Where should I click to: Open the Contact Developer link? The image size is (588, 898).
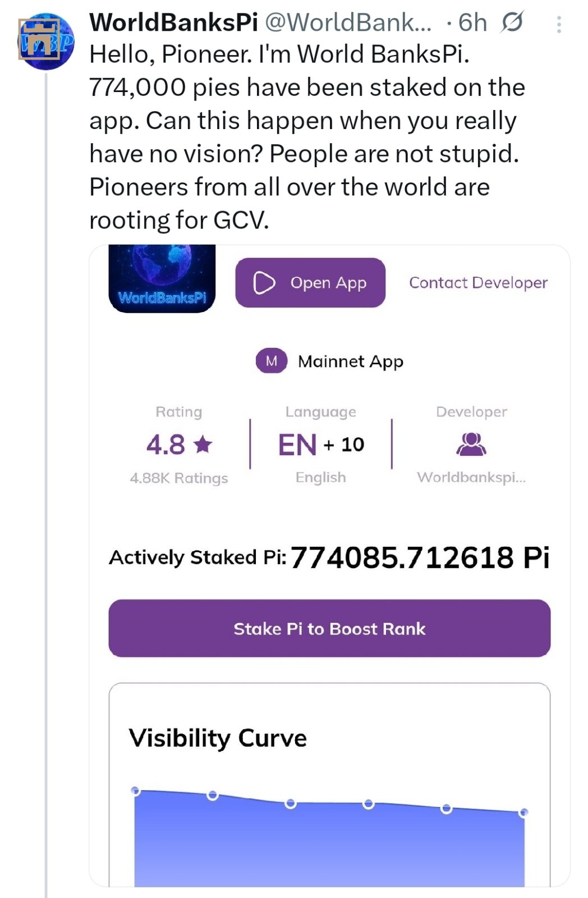click(x=478, y=282)
